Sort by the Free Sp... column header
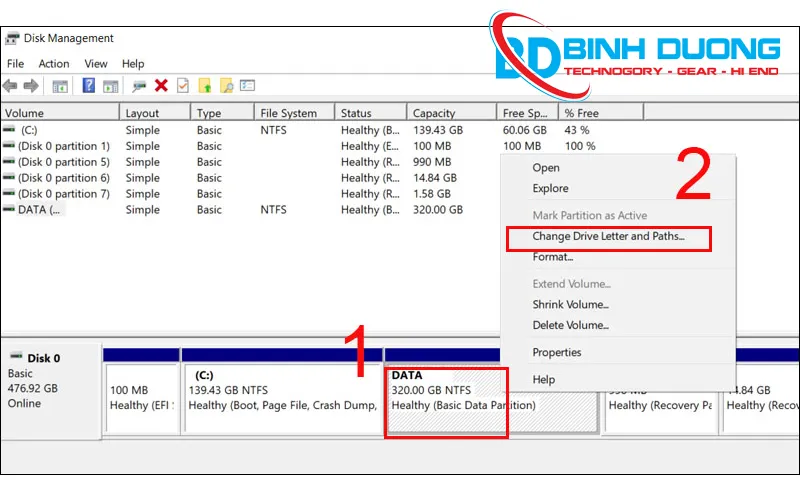Screen dimensions: 800x500 (x=528, y=113)
